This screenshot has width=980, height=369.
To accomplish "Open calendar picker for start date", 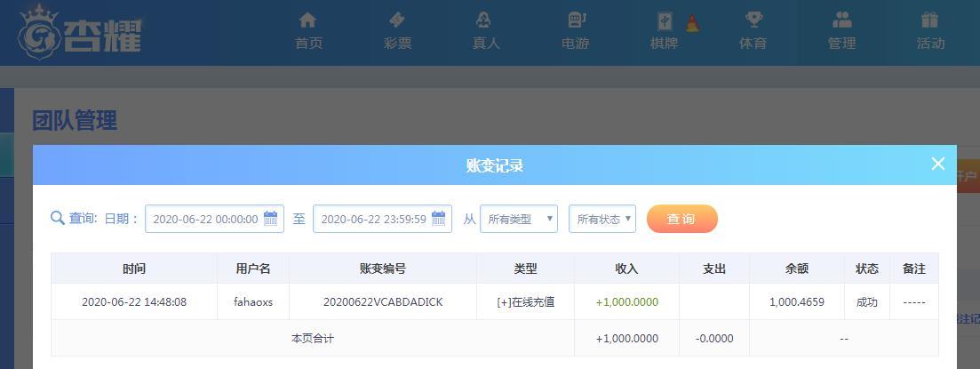I will 271,218.
